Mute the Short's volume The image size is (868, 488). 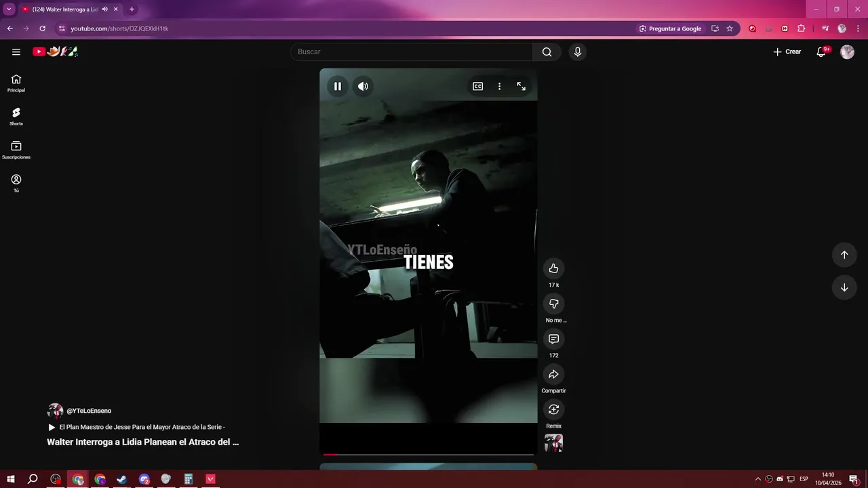363,86
